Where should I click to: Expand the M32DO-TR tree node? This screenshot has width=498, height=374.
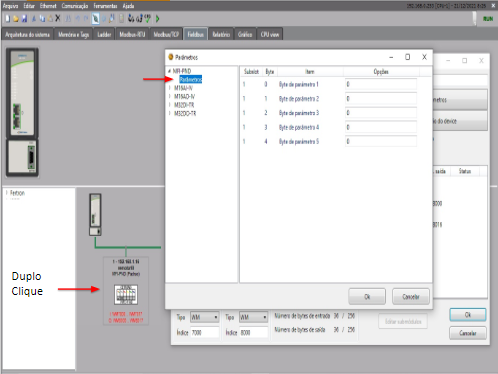[170, 114]
